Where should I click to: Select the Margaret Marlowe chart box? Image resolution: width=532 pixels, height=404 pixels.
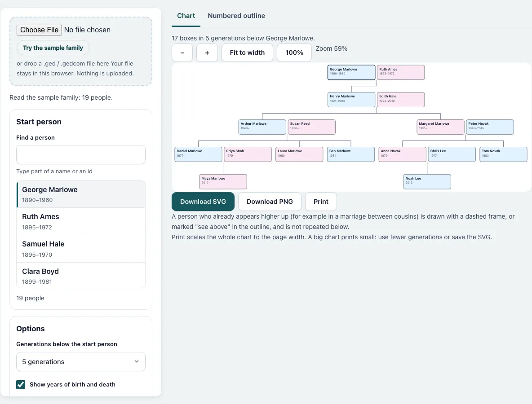click(x=440, y=127)
